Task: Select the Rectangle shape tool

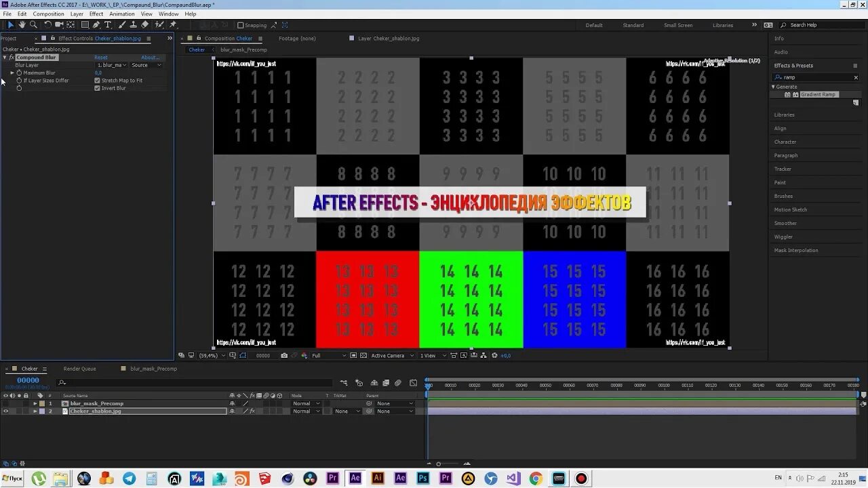Action: [x=85, y=25]
